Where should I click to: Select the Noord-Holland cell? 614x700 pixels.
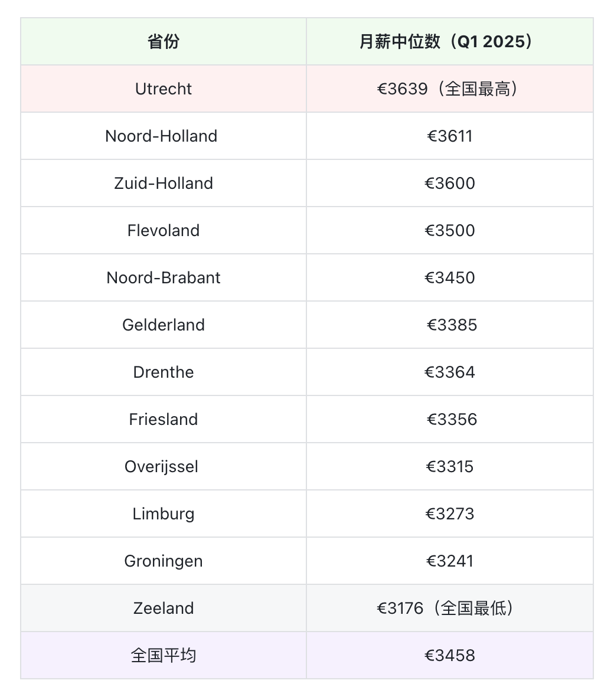(161, 136)
